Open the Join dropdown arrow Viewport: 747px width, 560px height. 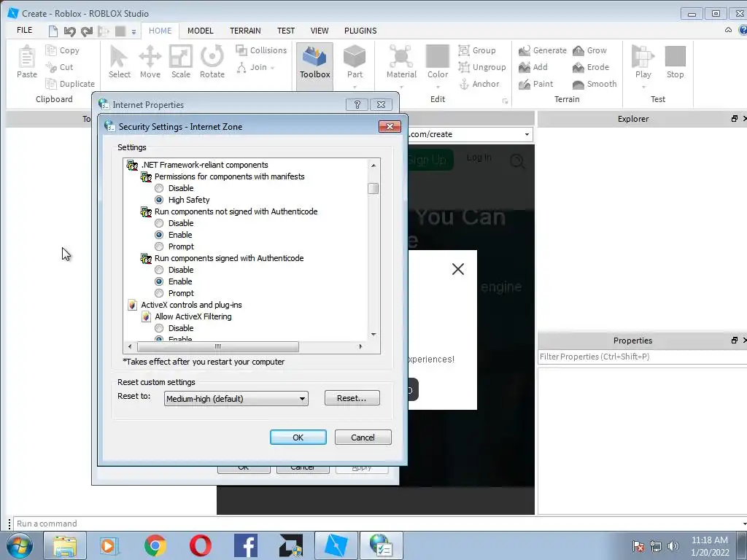pos(273,68)
